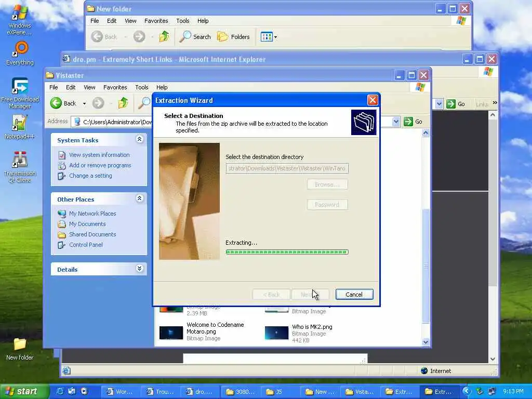Open Control Panel link

pyautogui.click(x=86, y=245)
